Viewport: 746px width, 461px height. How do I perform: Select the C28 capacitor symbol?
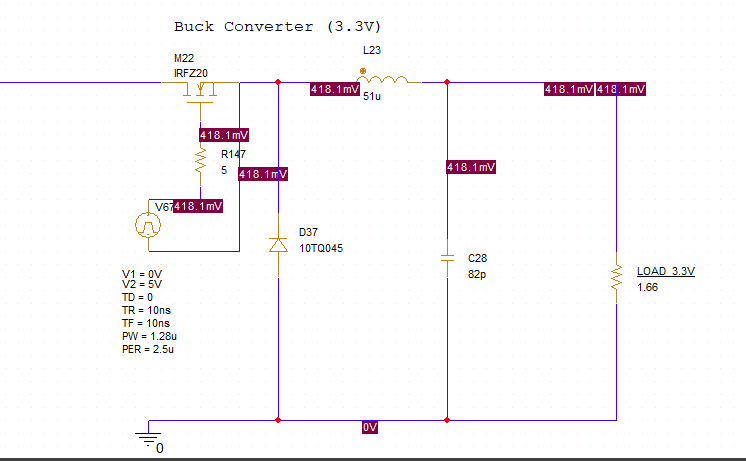click(447, 258)
